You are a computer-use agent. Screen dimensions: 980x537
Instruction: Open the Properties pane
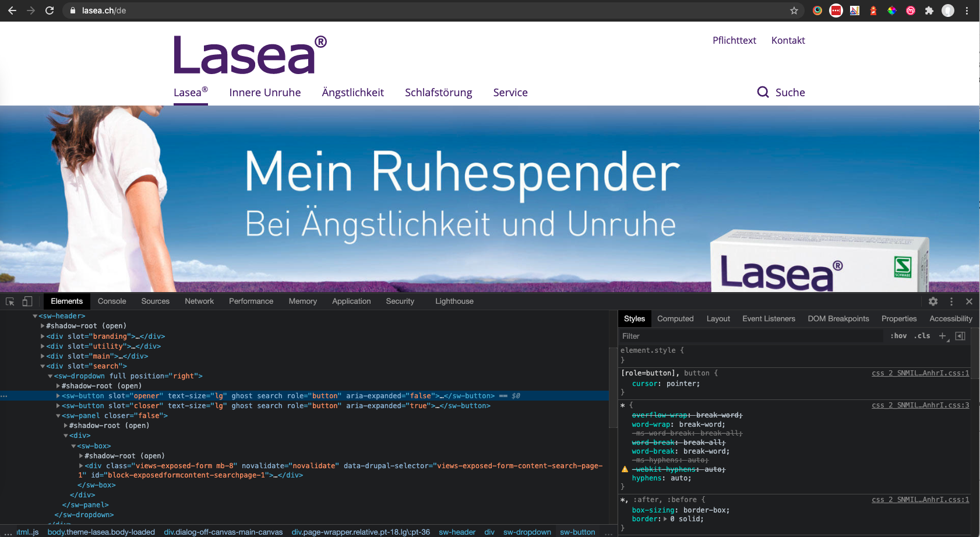899,319
